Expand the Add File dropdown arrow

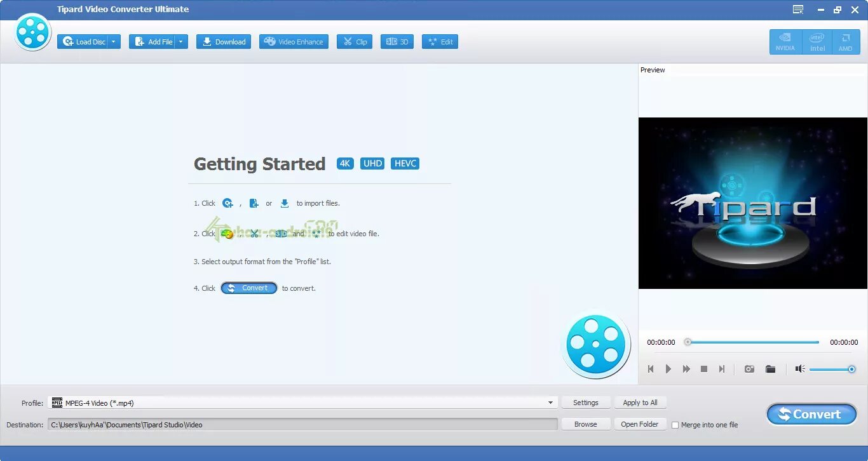tap(181, 41)
